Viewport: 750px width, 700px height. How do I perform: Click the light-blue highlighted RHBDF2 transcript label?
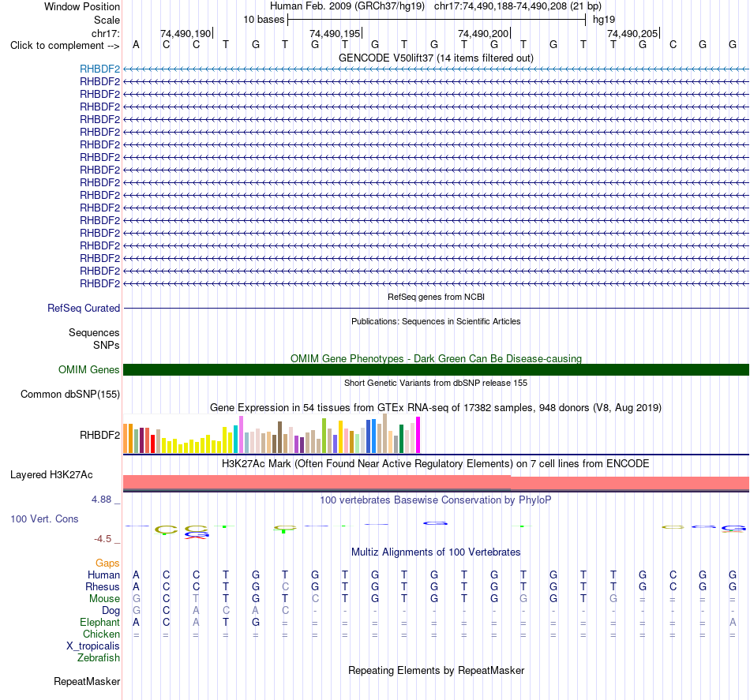[99, 69]
